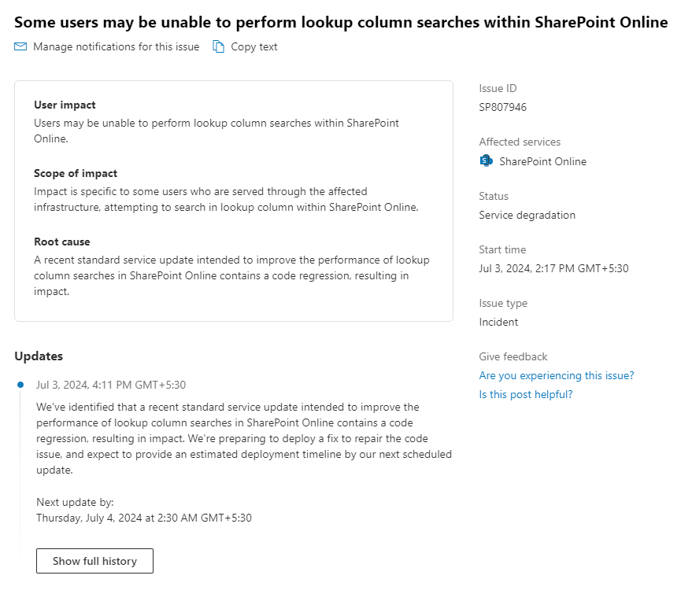This screenshot has width=692, height=616.
Task: Select the blue dot marking latest update
Action: 20,385
